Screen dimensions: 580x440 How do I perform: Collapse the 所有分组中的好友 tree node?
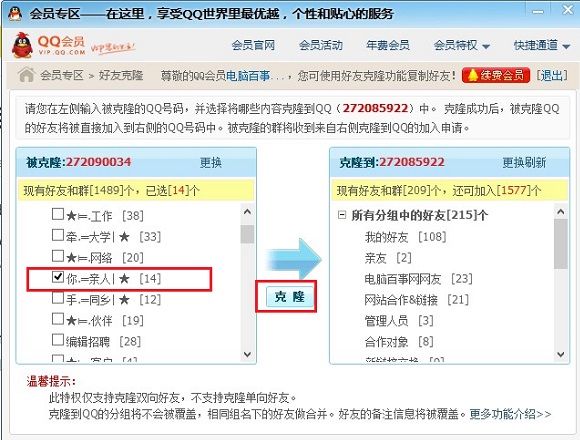tap(342, 214)
